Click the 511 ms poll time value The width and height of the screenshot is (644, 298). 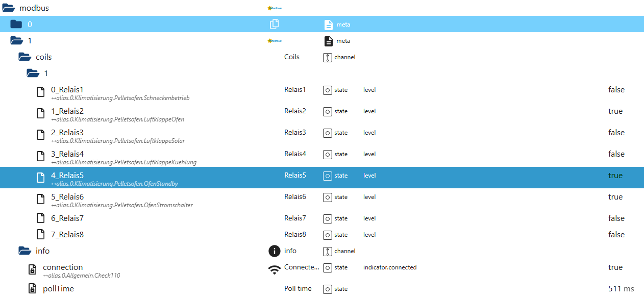pos(621,289)
